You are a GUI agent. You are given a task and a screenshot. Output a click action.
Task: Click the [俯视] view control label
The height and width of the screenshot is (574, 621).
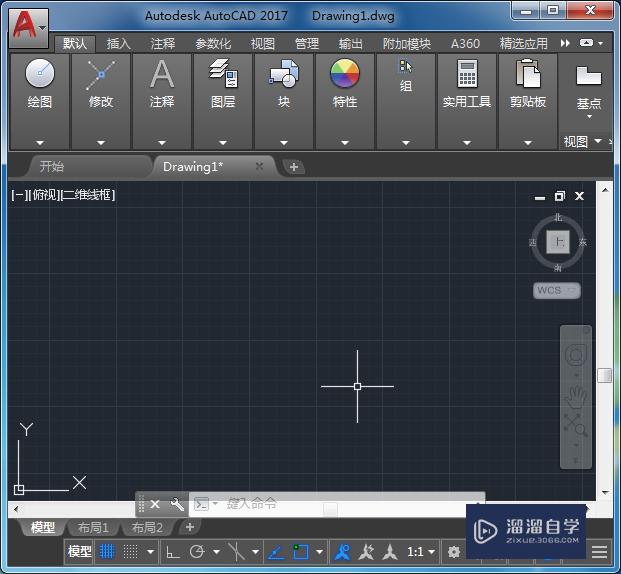[x=44, y=195]
